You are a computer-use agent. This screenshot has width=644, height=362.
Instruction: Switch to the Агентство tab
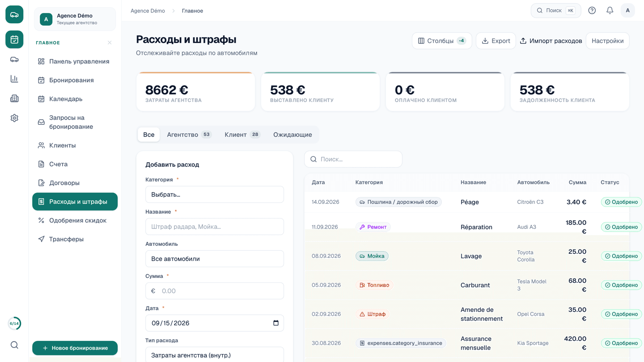(x=189, y=135)
